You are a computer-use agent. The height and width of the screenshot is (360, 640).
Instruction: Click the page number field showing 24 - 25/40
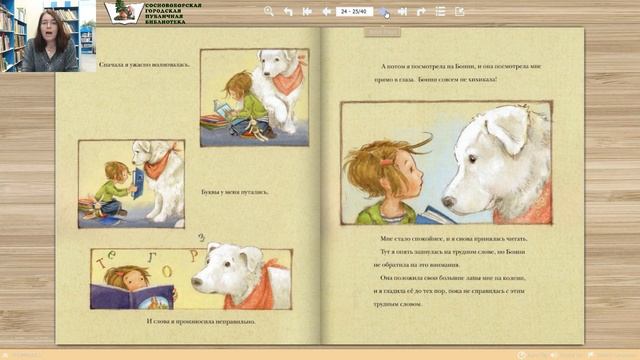tap(354, 11)
